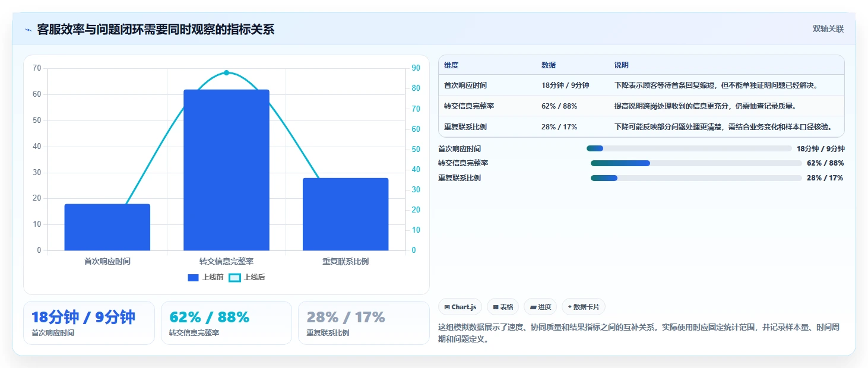Click the 转交信息完整率 x-axis label

[226, 261]
